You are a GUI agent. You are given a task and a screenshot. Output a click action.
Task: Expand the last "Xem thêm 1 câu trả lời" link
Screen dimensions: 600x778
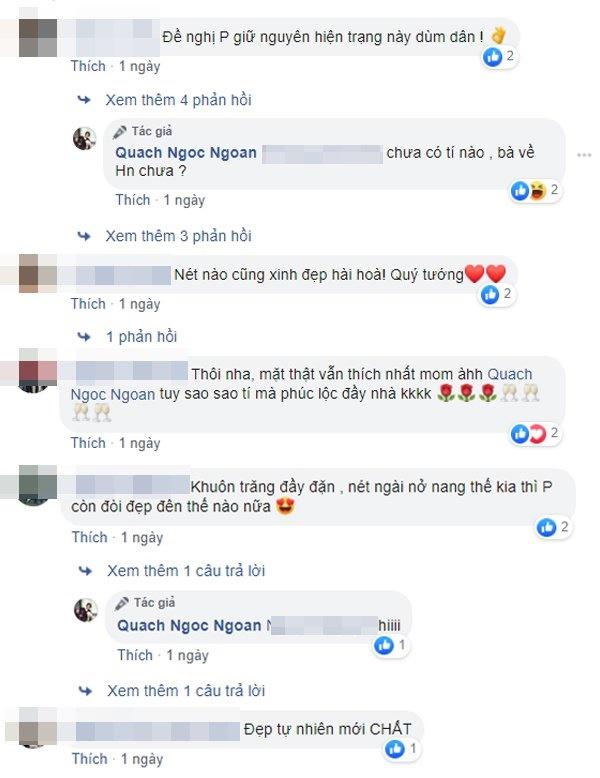point(186,691)
